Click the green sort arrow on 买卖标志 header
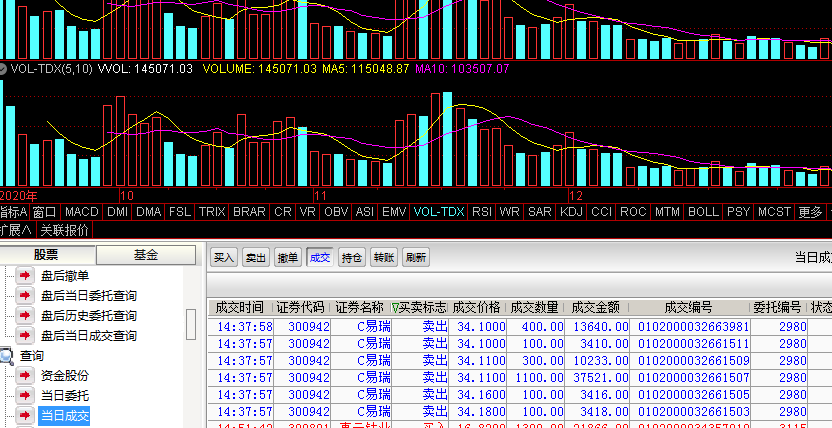The image size is (832, 428). click(x=395, y=308)
